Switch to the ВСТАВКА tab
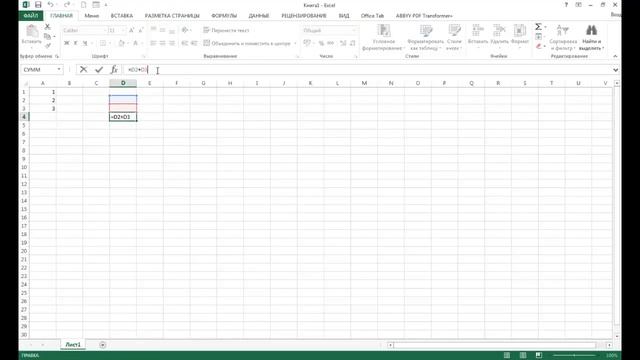The height and width of the screenshot is (360, 640). pos(122,16)
